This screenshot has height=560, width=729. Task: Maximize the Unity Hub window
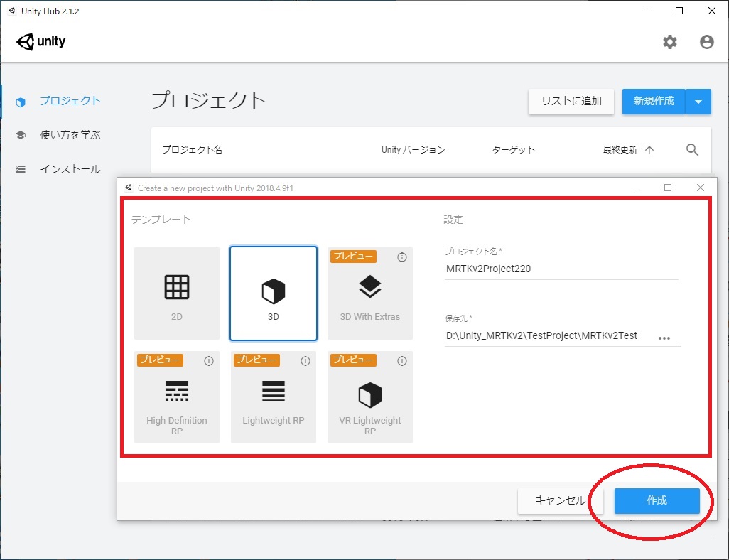[679, 11]
